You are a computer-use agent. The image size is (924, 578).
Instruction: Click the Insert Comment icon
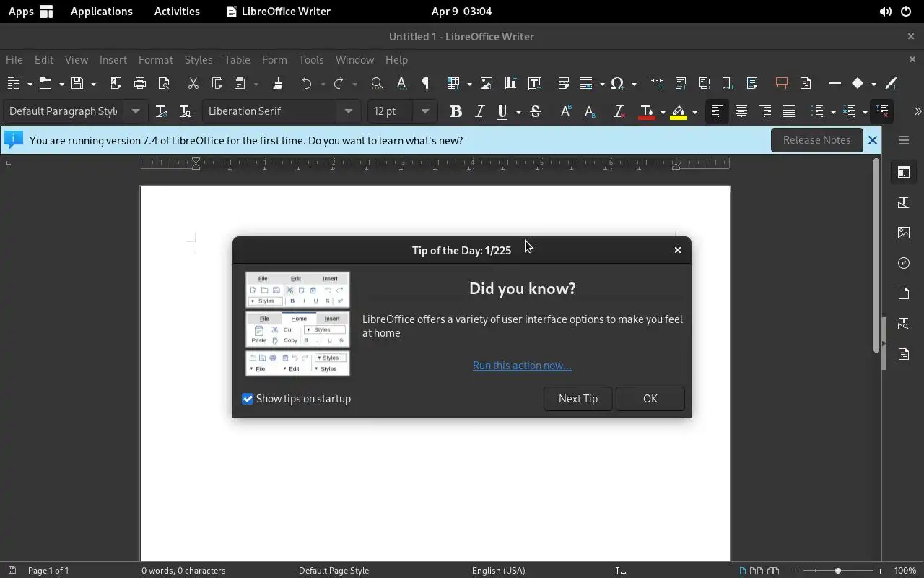point(781,84)
